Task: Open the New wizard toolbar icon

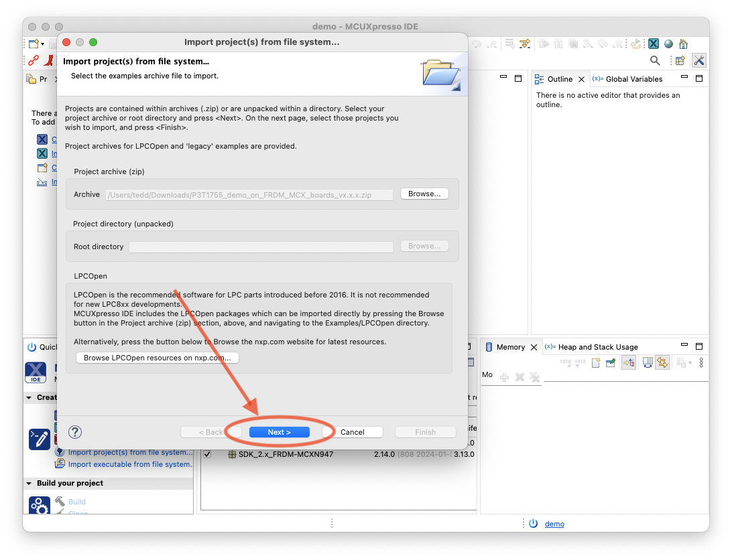Action: 34,44
